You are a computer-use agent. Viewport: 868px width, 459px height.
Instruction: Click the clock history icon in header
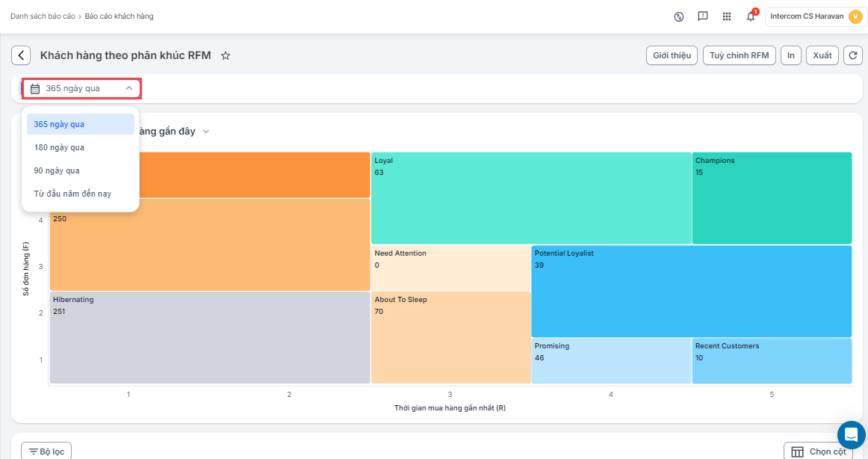pos(679,16)
